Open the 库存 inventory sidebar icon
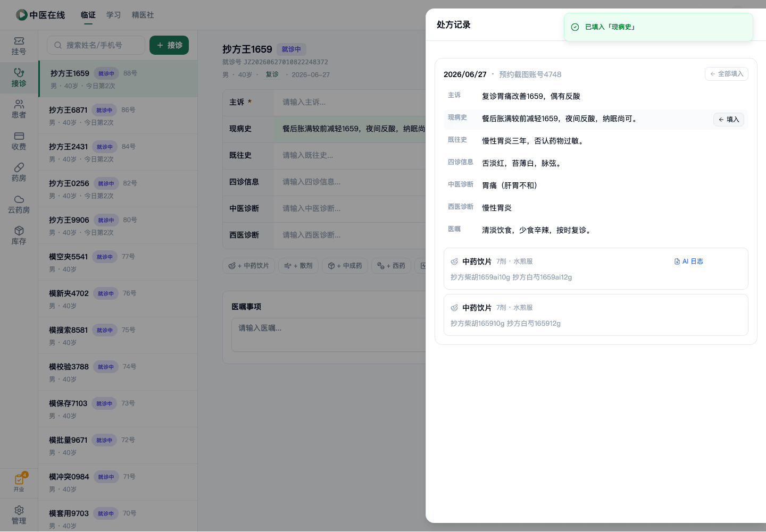The height and width of the screenshot is (532, 766). (19, 236)
